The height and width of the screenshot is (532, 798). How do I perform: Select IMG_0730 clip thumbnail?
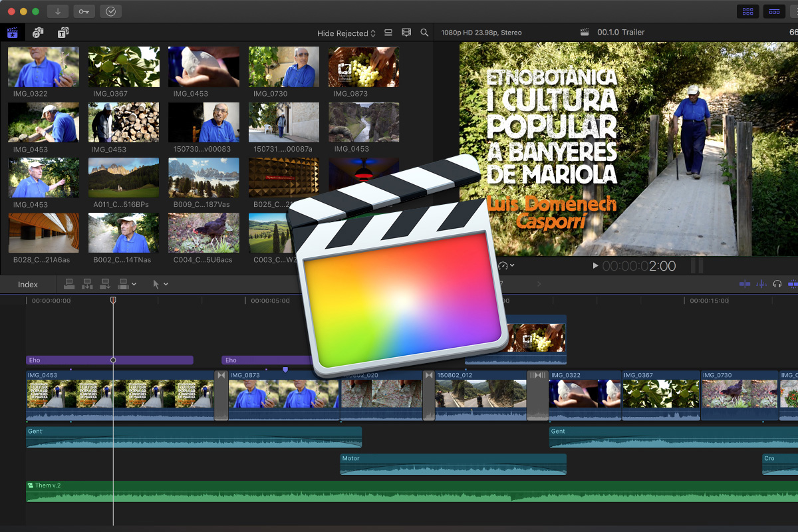point(284,66)
